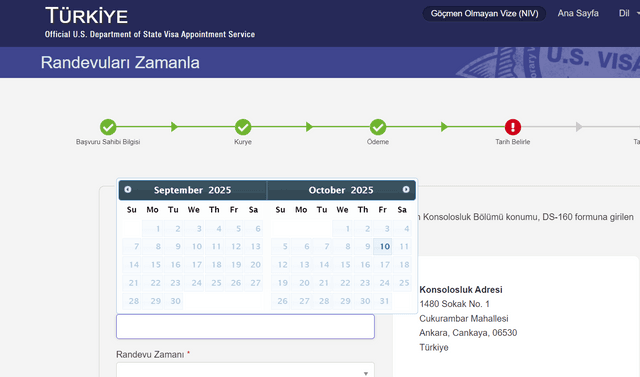Screen dimensions: 640x377
Task: Pick September 30 in the calendar
Action: click(x=173, y=301)
